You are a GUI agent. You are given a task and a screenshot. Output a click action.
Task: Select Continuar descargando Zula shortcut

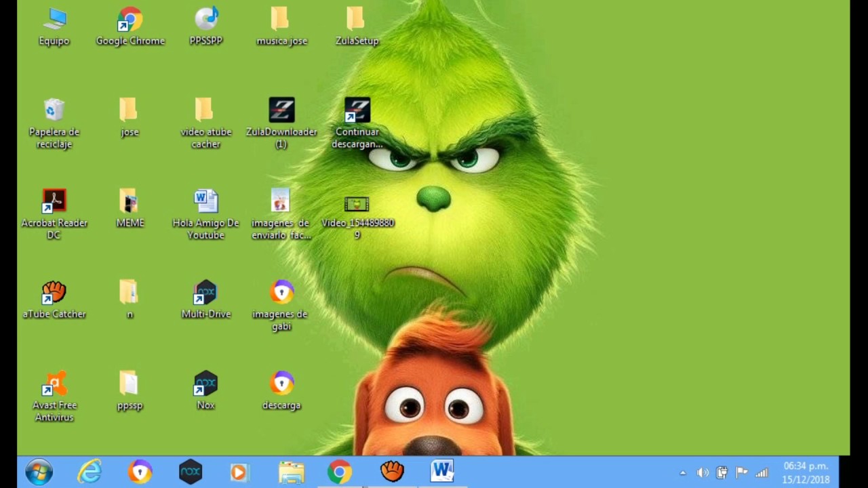coord(357,123)
